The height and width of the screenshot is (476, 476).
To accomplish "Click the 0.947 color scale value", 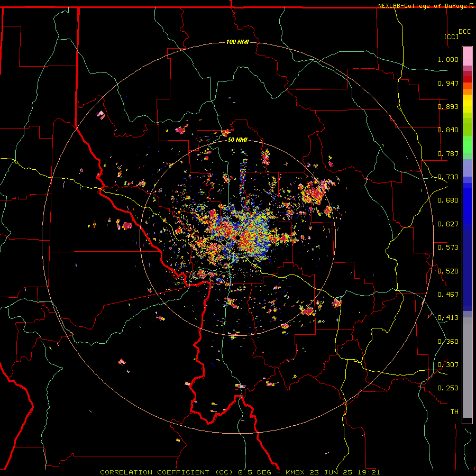I will [x=448, y=83].
